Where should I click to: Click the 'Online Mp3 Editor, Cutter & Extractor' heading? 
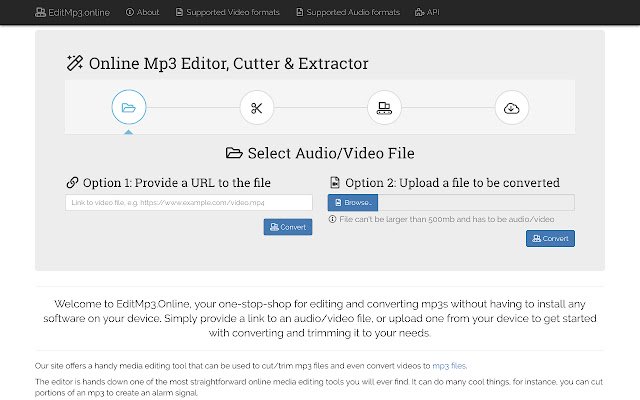229,63
